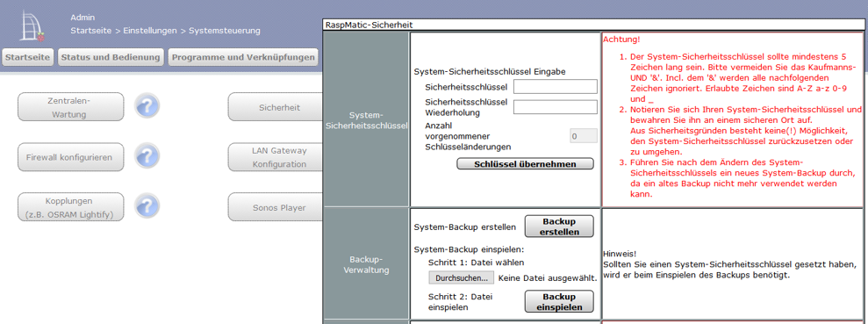Open help for Firewall konfigurieren

pos(147,157)
